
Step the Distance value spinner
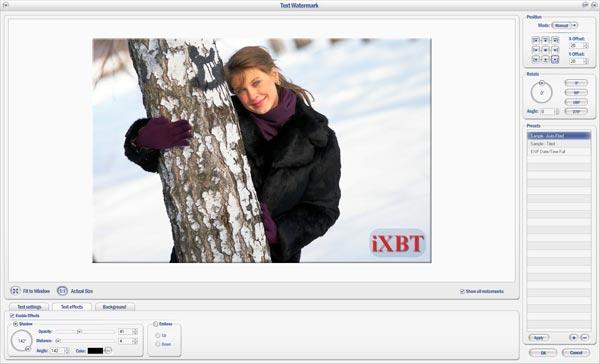pos(135,341)
